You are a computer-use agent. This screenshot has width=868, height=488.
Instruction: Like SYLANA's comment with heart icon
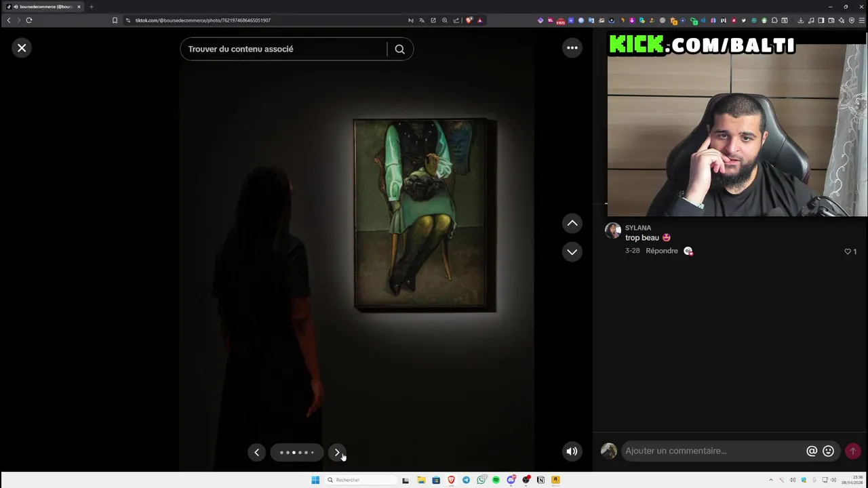(847, 251)
